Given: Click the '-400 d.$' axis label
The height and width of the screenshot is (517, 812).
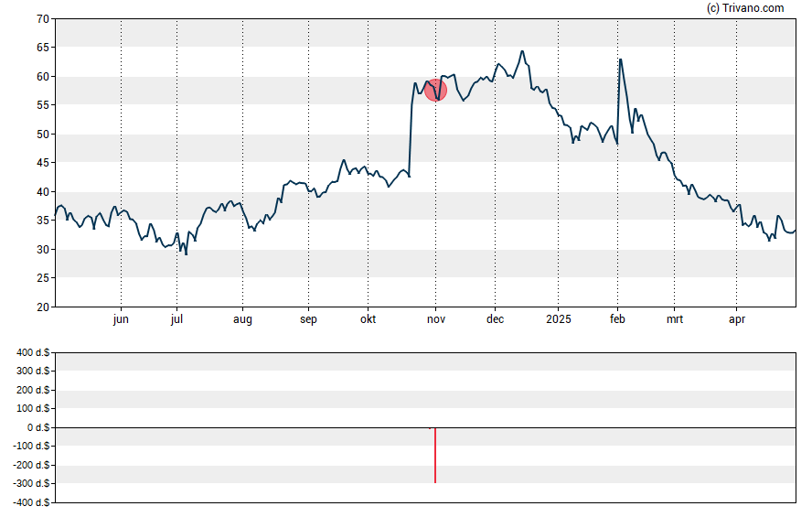Looking at the screenshot, I should click(x=32, y=502).
